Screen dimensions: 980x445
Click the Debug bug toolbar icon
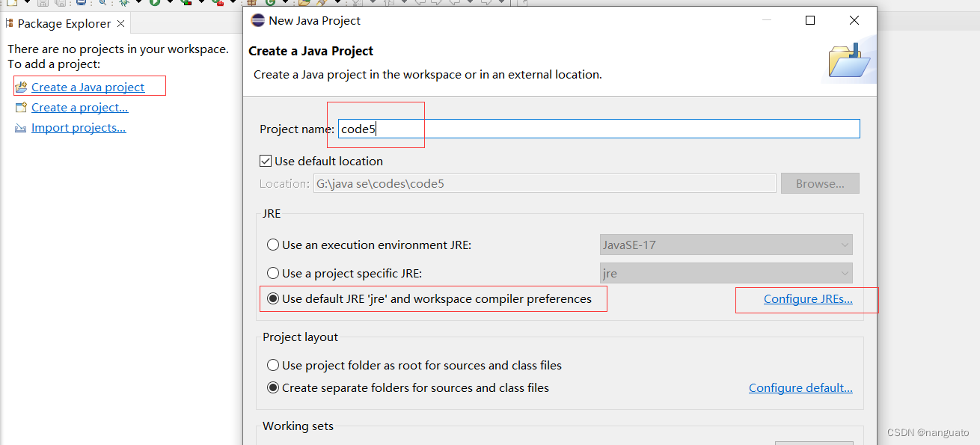coord(124,2)
